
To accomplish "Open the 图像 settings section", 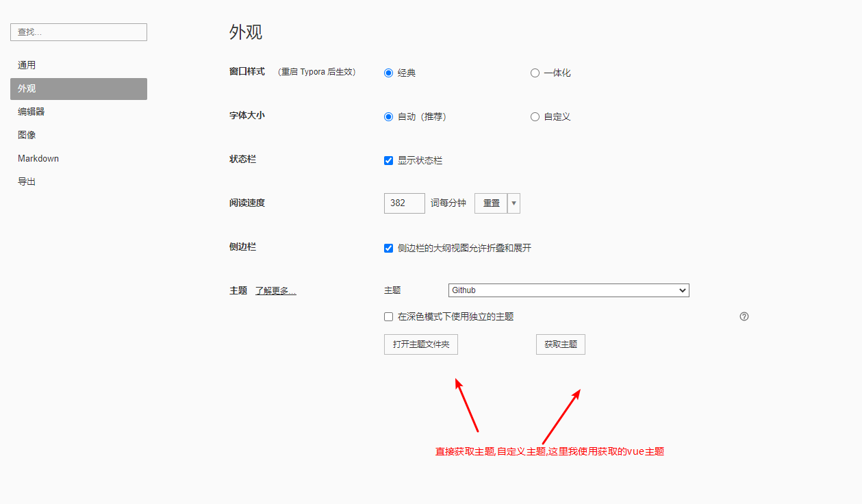I will coord(27,135).
